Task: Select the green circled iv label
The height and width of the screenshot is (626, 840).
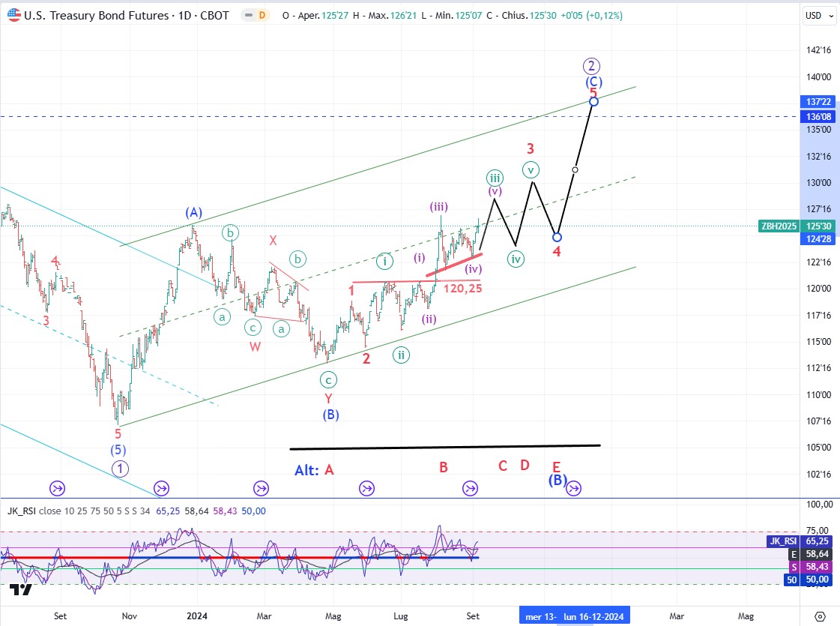Action: [x=516, y=259]
